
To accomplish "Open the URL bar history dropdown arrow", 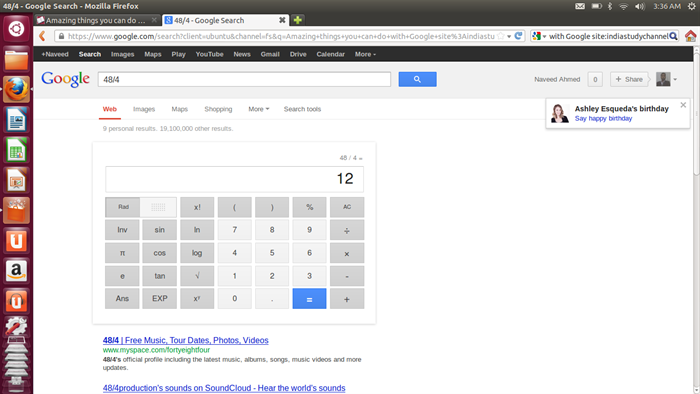I will (x=509, y=36).
